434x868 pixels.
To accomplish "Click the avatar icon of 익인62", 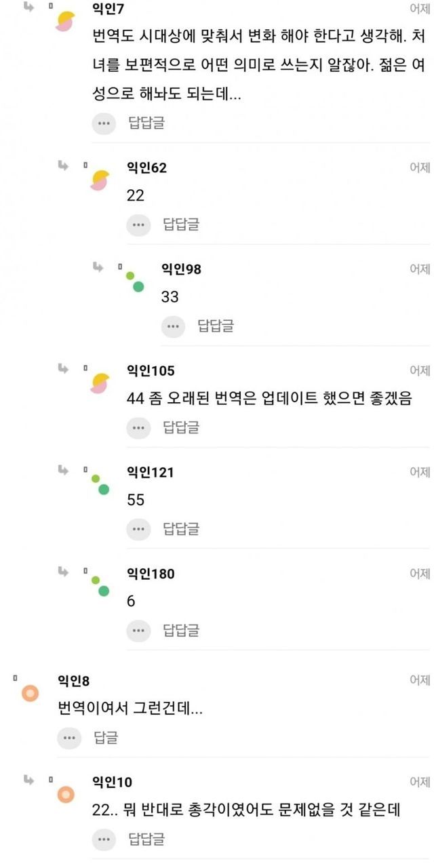I will (x=99, y=180).
